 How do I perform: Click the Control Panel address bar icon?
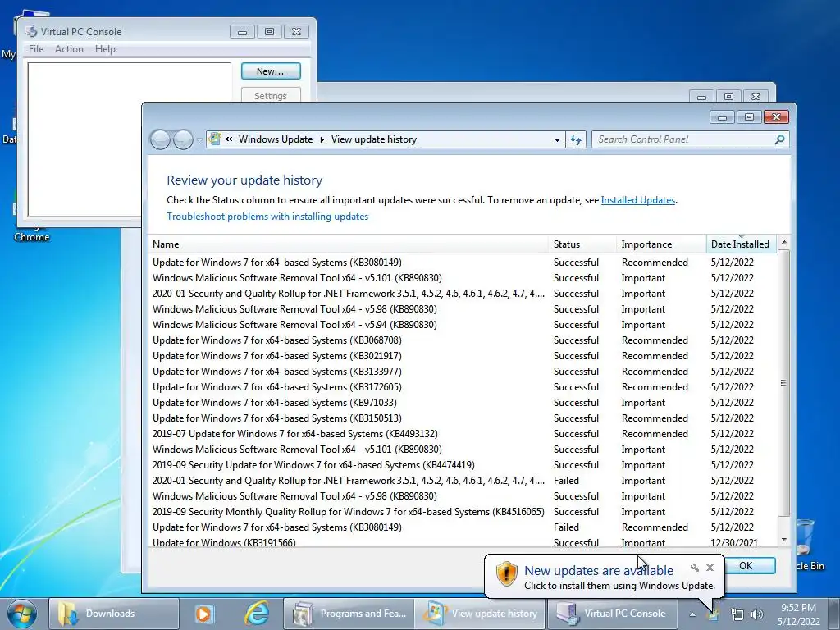click(x=215, y=139)
